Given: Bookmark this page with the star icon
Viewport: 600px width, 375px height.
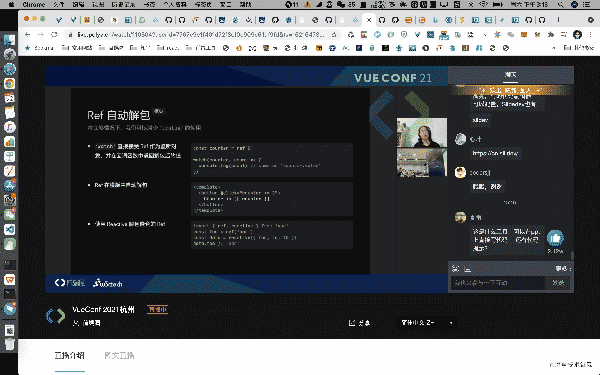Looking at the screenshot, I should [334, 34].
